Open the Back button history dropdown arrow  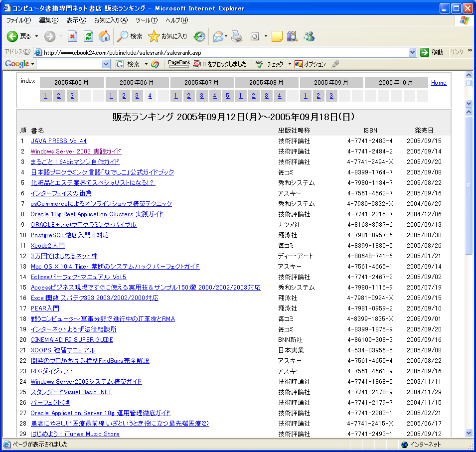pos(37,37)
